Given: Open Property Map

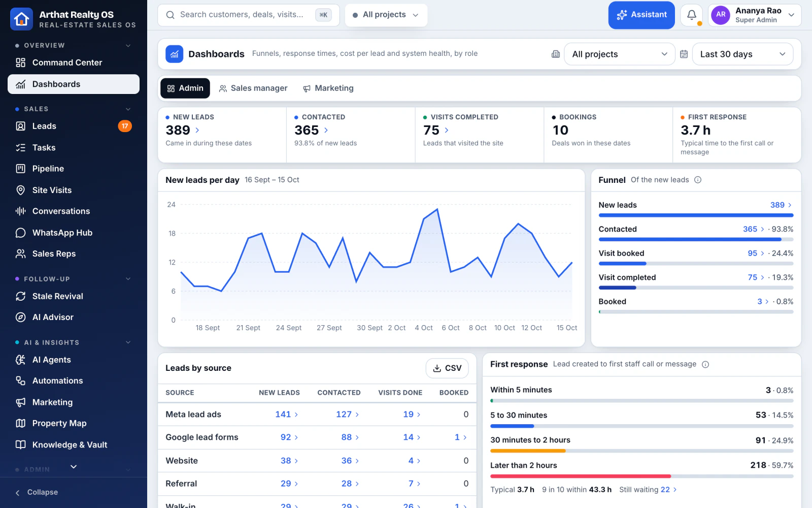Looking at the screenshot, I should (74, 423).
